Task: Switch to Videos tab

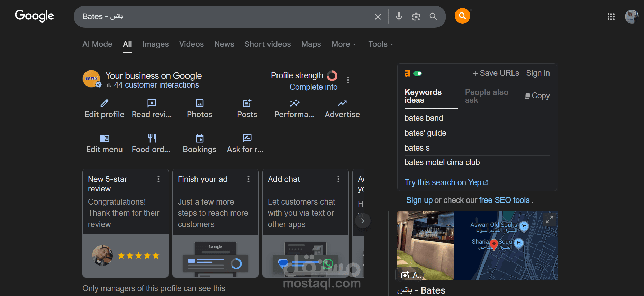Action: pos(191,44)
